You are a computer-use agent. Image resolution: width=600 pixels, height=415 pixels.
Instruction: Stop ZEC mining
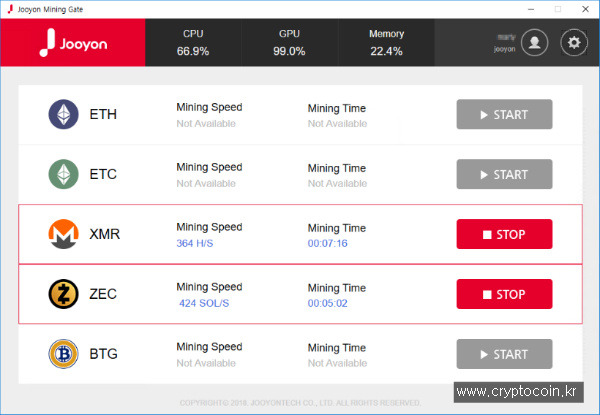pyautogui.click(x=504, y=294)
